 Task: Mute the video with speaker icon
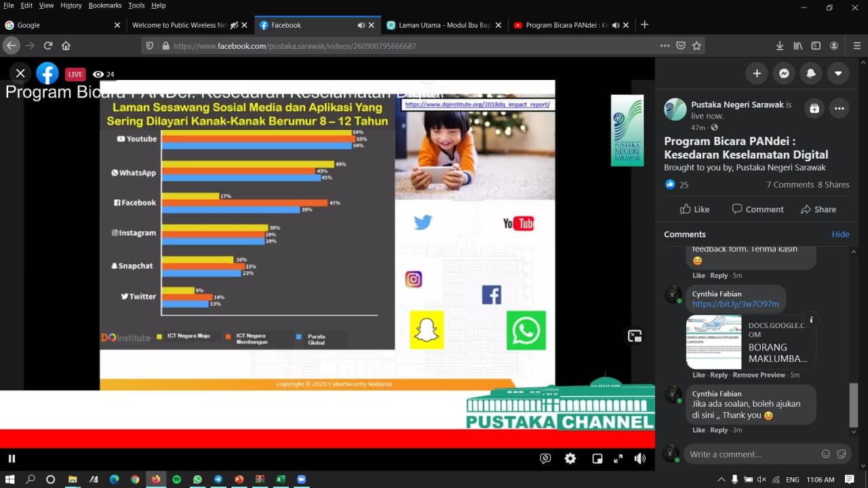[x=639, y=458]
